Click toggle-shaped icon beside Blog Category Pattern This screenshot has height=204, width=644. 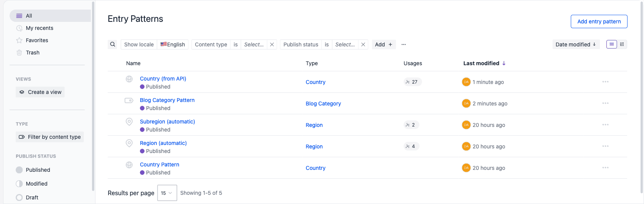(x=129, y=100)
